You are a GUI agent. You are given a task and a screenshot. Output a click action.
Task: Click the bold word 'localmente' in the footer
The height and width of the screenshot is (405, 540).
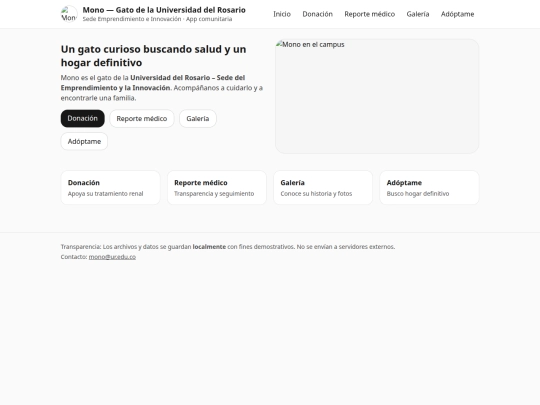pos(209,247)
